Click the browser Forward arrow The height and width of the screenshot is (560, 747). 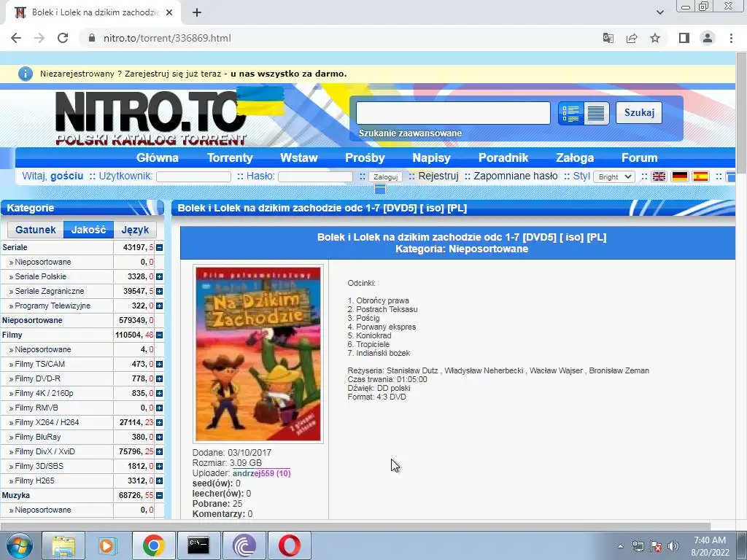[39, 38]
